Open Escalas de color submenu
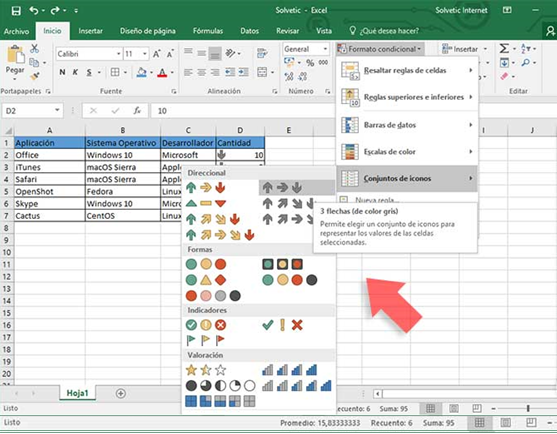Viewport: 557px width, 434px height. click(407, 152)
